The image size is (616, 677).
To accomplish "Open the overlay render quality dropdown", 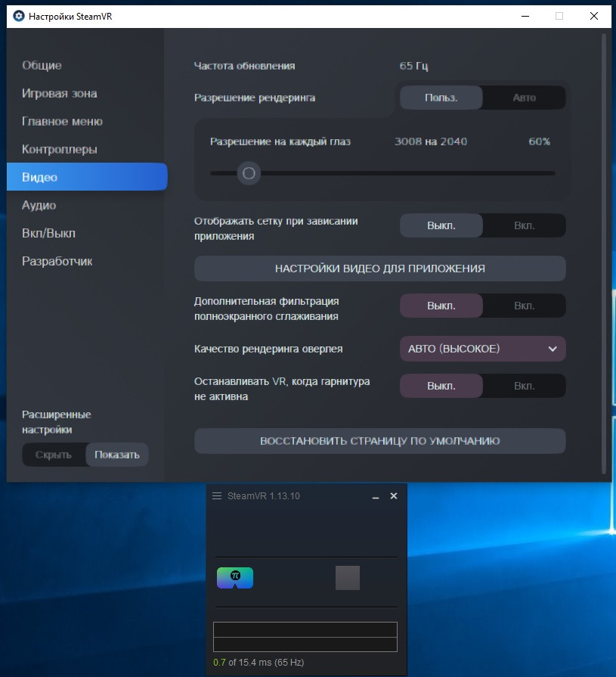I will point(483,349).
